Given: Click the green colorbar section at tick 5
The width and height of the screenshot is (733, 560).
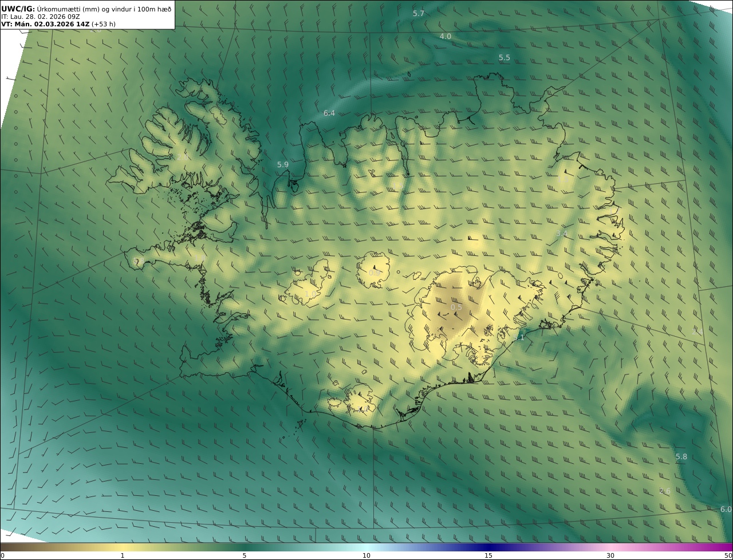Looking at the screenshot, I should tap(245, 547).
